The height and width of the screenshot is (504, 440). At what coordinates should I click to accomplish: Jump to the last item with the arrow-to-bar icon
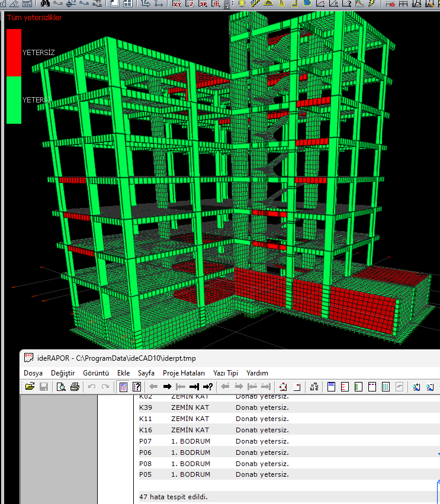pos(194,387)
